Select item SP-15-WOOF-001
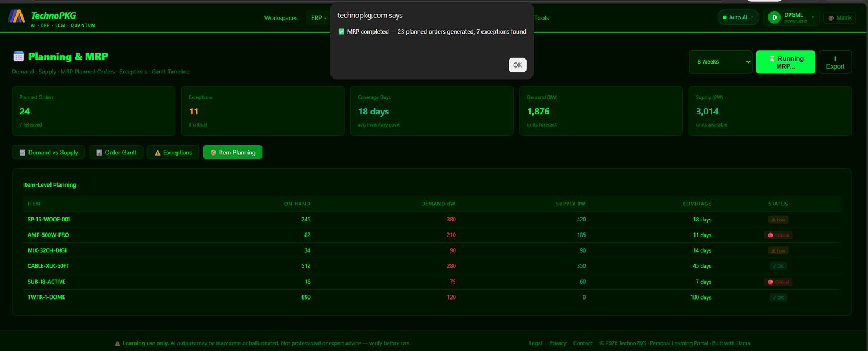The image size is (868, 351). pyautogui.click(x=49, y=220)
